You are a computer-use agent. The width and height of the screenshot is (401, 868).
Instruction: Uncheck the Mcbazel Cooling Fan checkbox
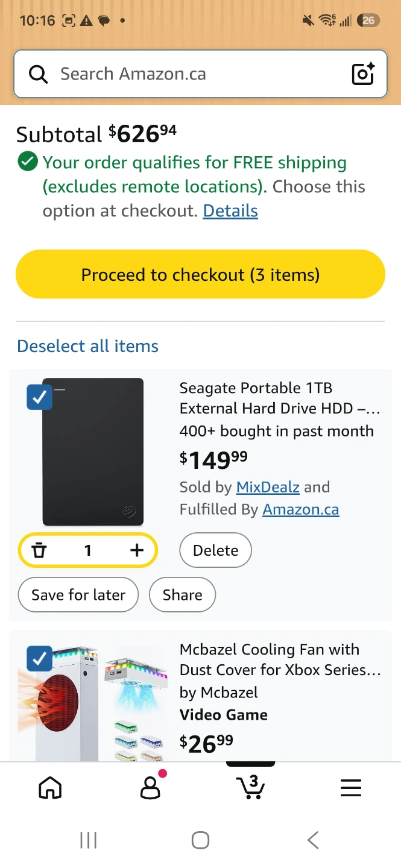click(x=40, y=659)
